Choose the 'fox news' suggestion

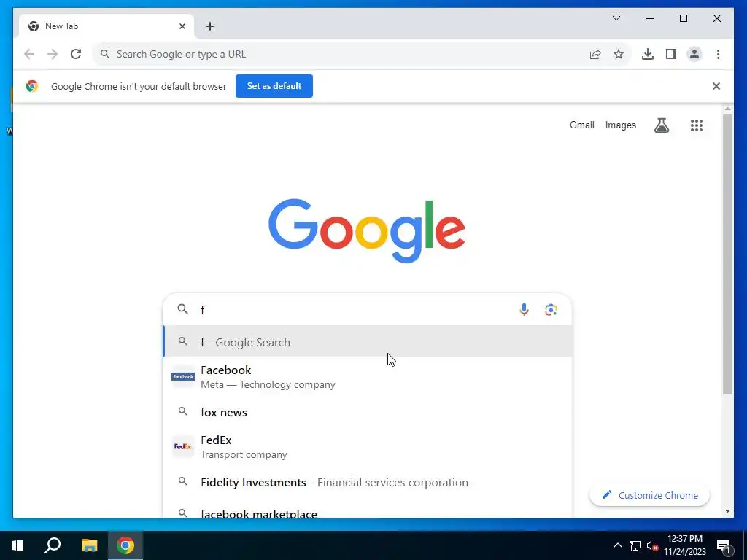(x=368, y=412)
